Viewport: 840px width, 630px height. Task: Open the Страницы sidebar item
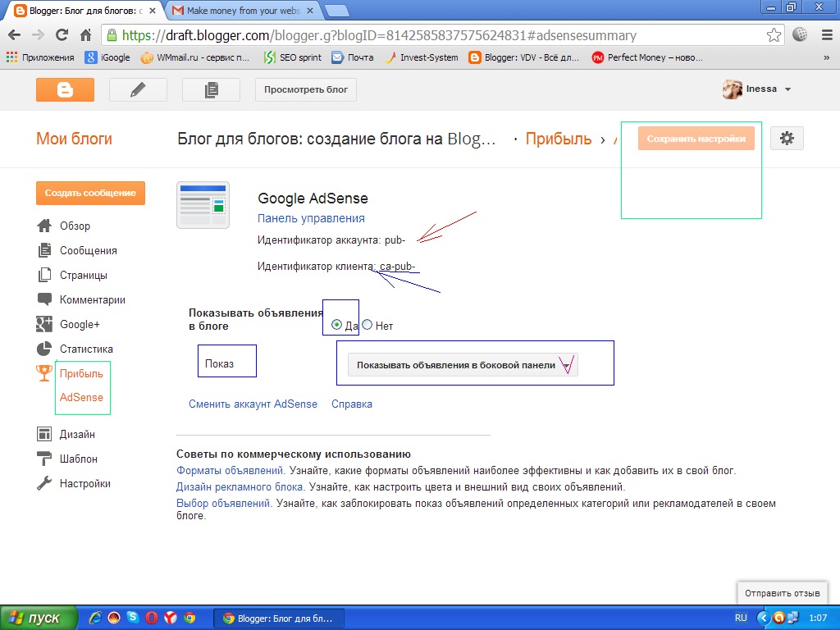[x=84, y=276]
